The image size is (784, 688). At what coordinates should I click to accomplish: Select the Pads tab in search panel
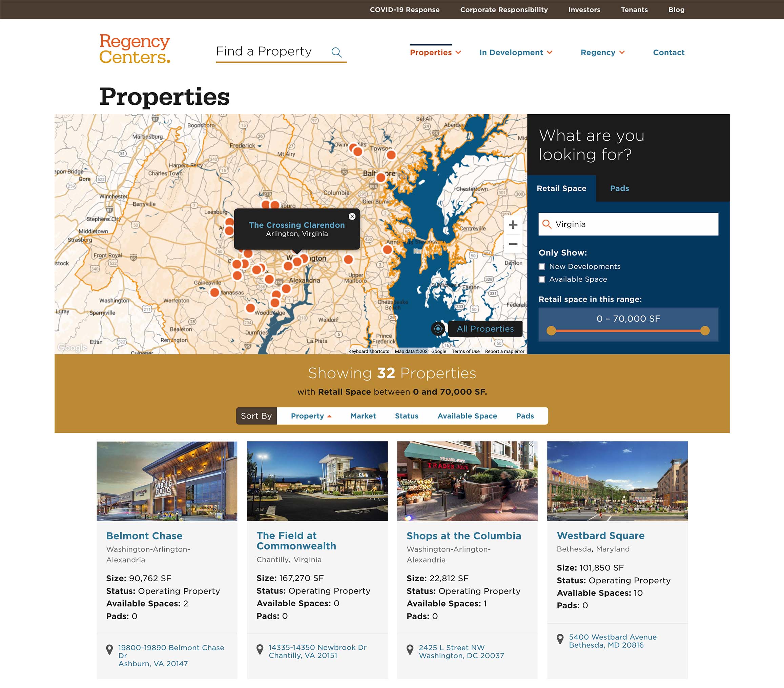618,188
